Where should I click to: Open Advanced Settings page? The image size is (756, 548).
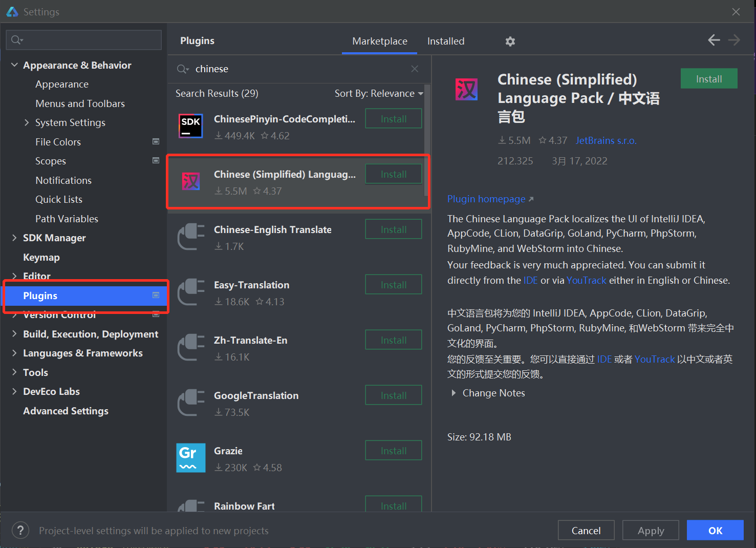(x=66, y=411)
